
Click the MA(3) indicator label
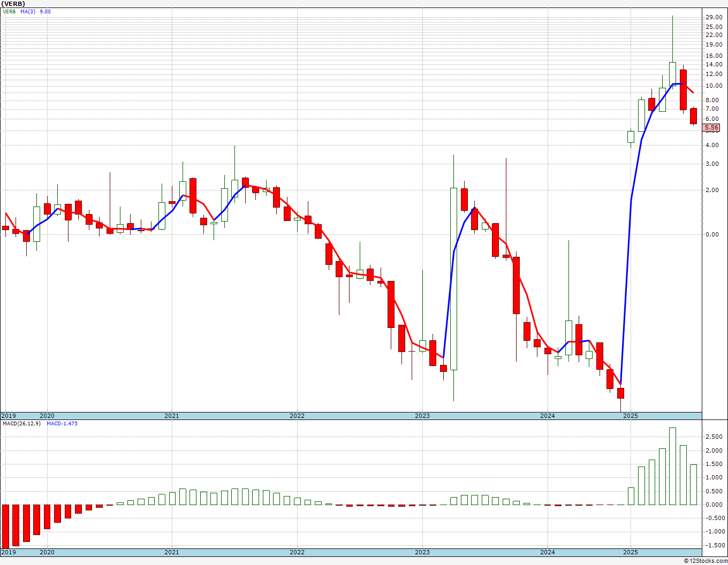pyautogui.click(x=28, y=11)
